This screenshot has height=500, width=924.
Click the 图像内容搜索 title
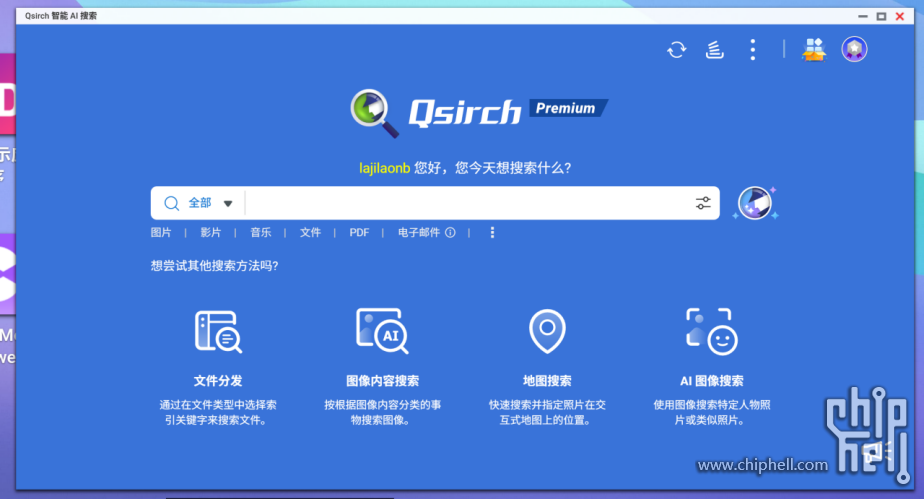click(382, 381)
